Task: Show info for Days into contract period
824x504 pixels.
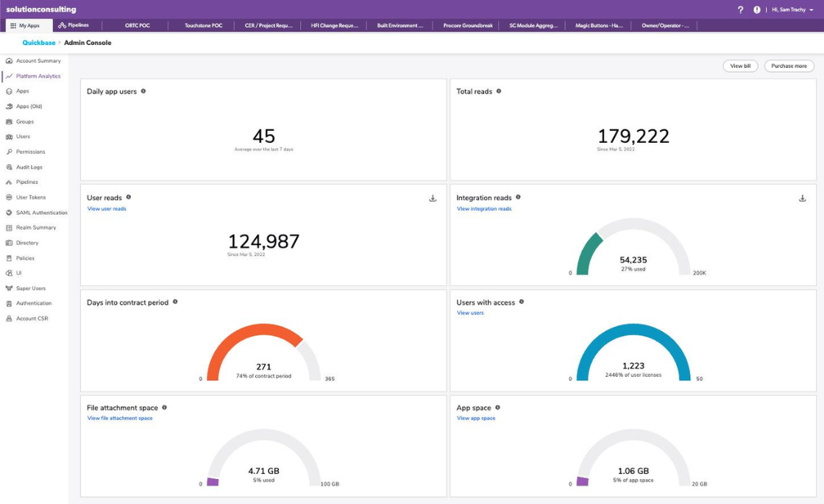Action: click(x=175, y=302)
